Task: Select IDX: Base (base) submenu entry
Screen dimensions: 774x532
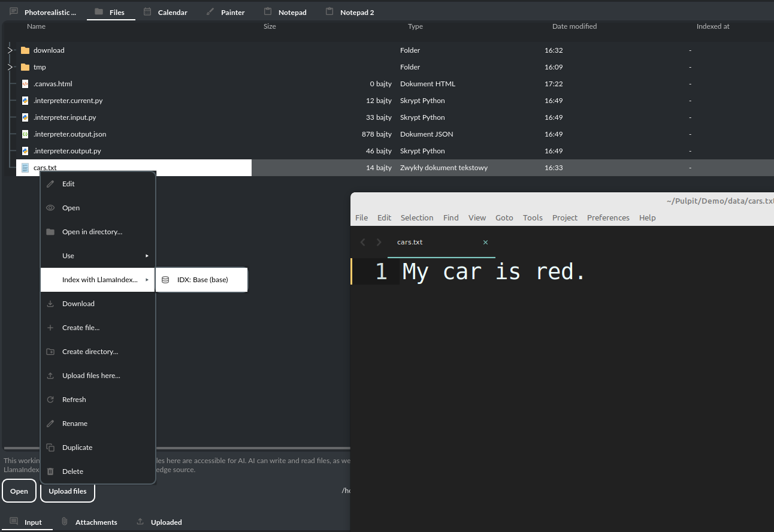Action: click(202, 280)
